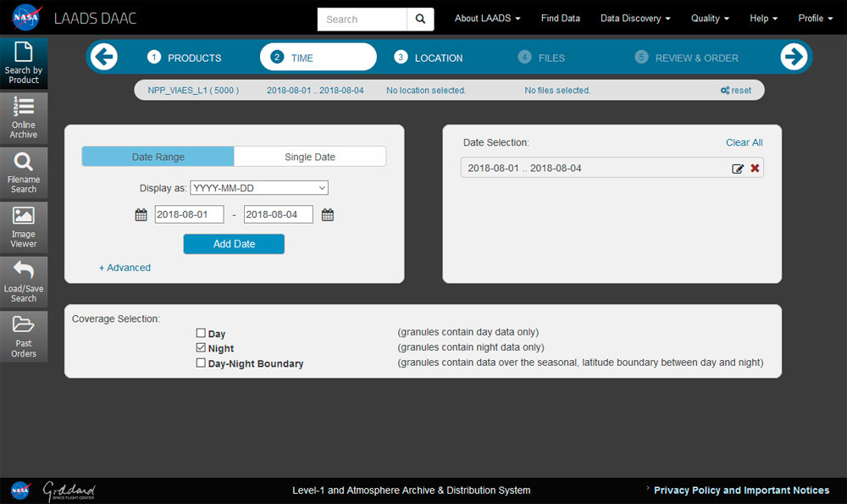
Task: Click the LAADS DAAC site title
Action: [x=95, y=19]
